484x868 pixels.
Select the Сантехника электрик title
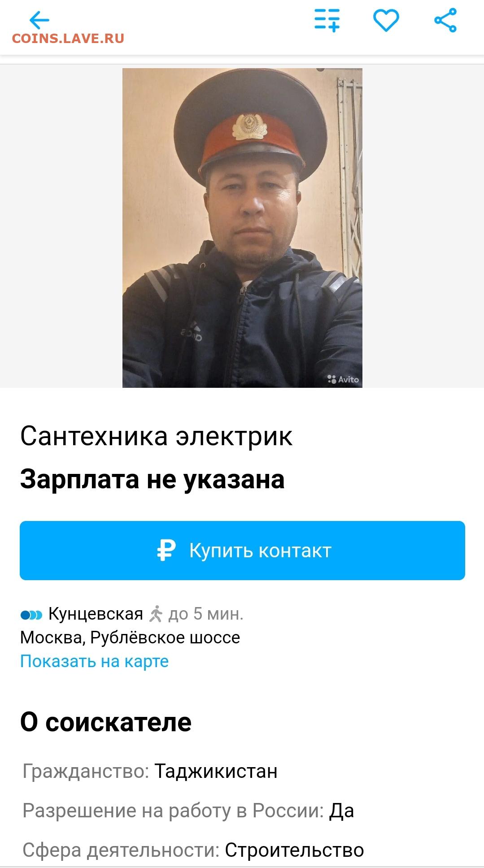156,436
